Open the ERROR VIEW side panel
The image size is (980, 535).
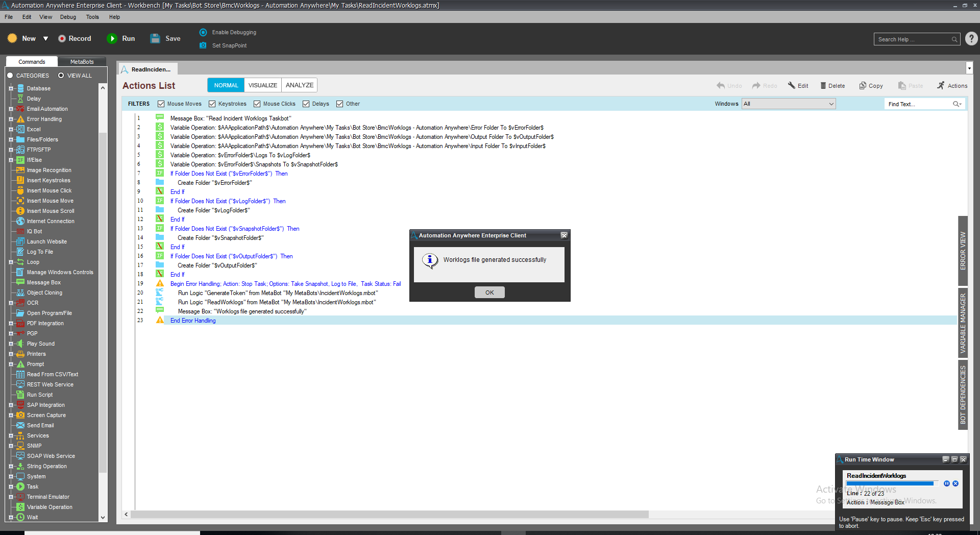click(x=963, y=251)
